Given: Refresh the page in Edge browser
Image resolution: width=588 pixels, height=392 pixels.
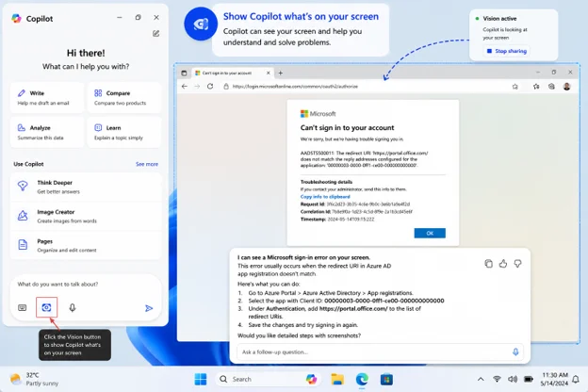Looking at the screenshot, I should [210, 87].
